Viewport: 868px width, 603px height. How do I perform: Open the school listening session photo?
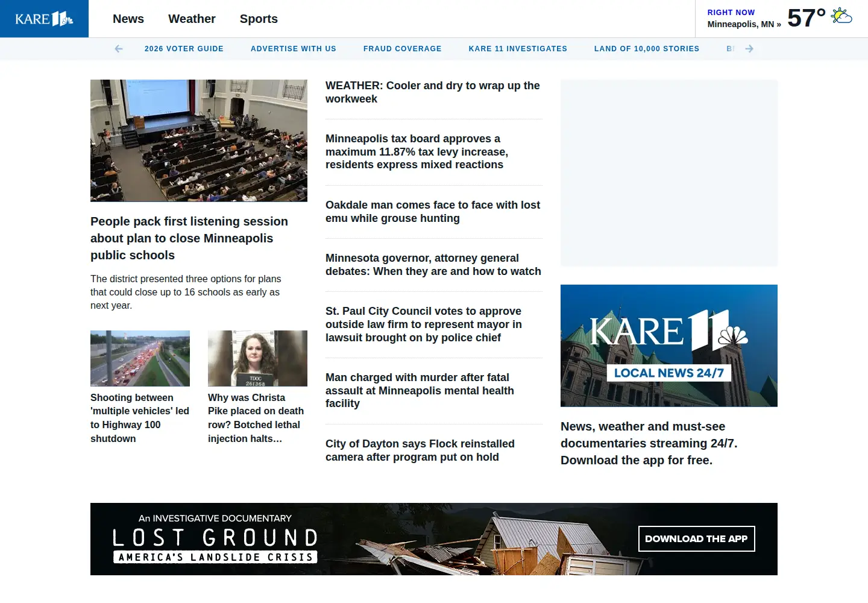[199, 140]
